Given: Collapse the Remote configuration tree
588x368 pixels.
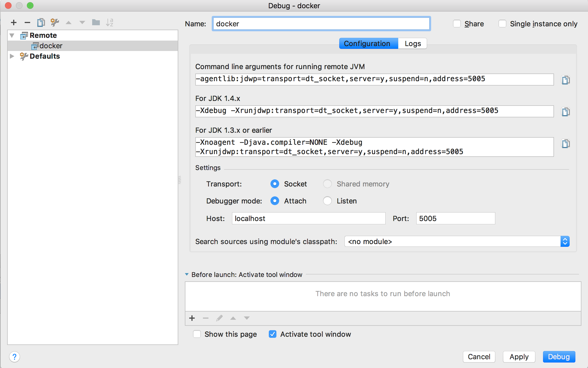Looking at the screenshot, I should tap(12, 35).
